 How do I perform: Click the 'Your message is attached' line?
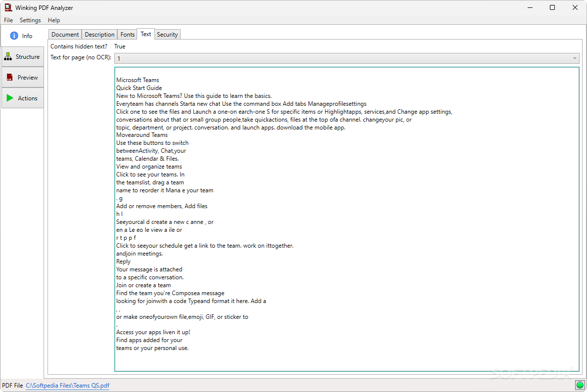click(149, 269)
